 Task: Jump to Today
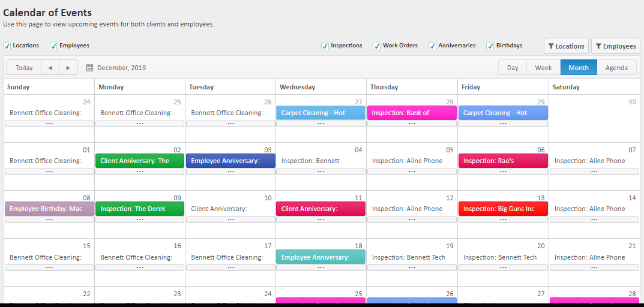(x=24, y=68)
